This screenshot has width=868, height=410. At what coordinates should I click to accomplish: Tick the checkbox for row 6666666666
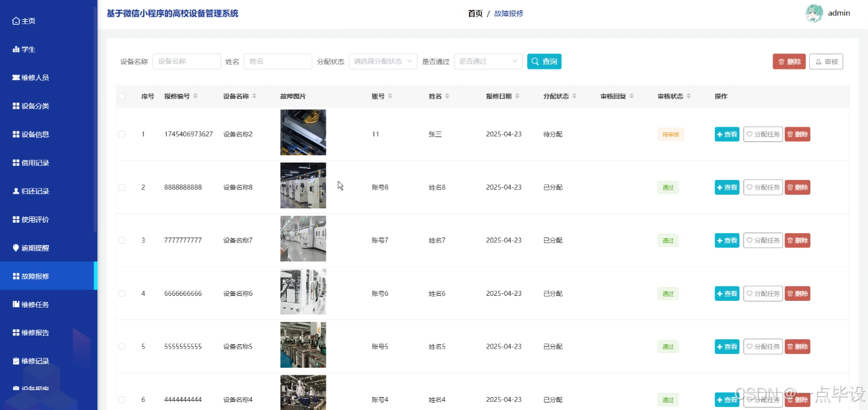(x=121, y=293)
